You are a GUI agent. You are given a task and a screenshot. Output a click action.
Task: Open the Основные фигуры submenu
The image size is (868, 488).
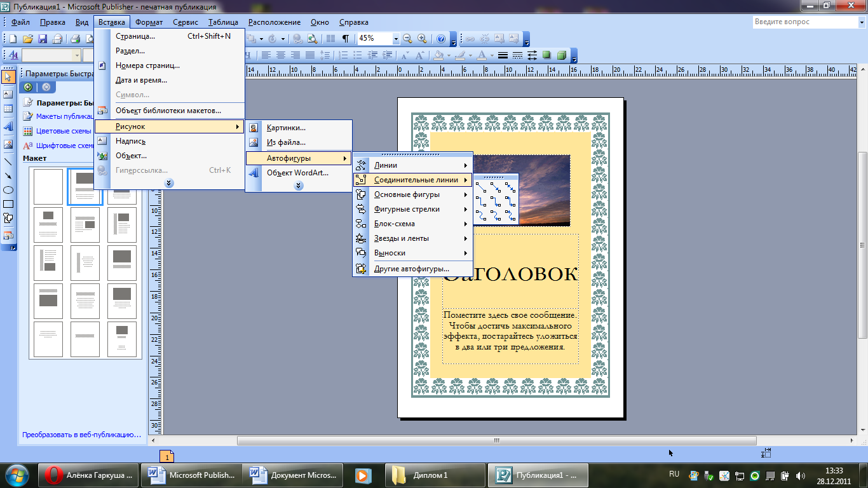point(413,194)
